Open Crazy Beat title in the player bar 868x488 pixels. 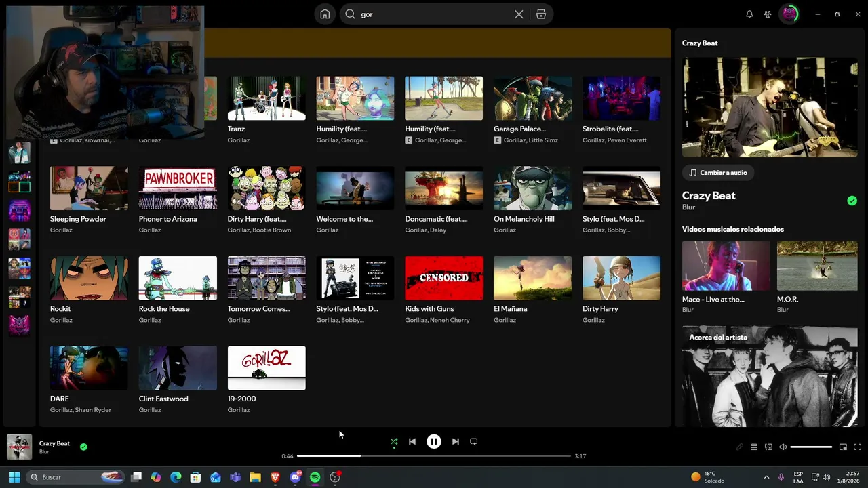coord(54,443)
